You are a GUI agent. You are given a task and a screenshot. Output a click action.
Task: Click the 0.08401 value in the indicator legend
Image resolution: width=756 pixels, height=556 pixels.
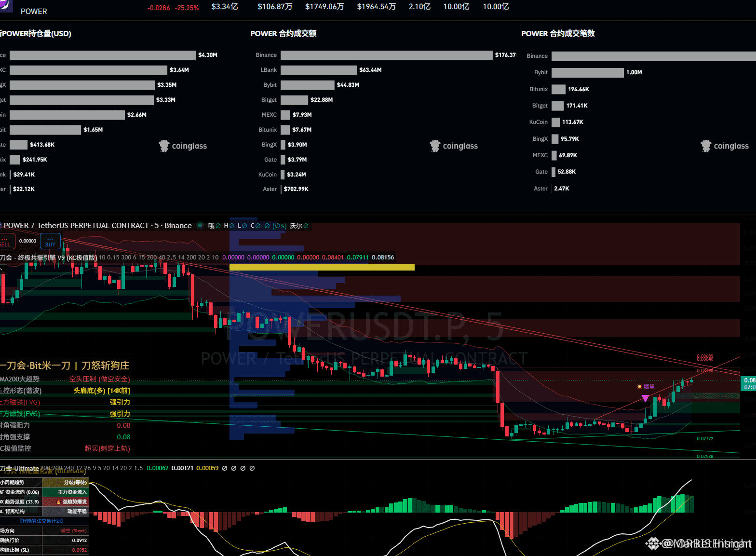(333, 258)
